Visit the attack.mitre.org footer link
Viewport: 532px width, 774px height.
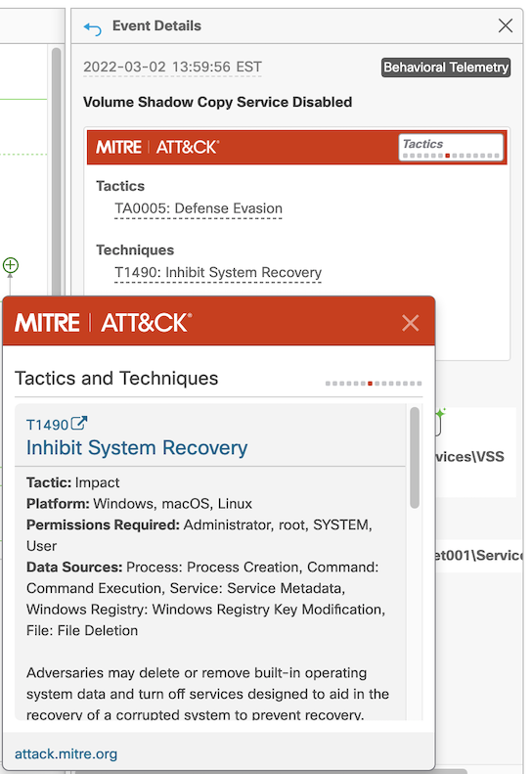(66, 753)
